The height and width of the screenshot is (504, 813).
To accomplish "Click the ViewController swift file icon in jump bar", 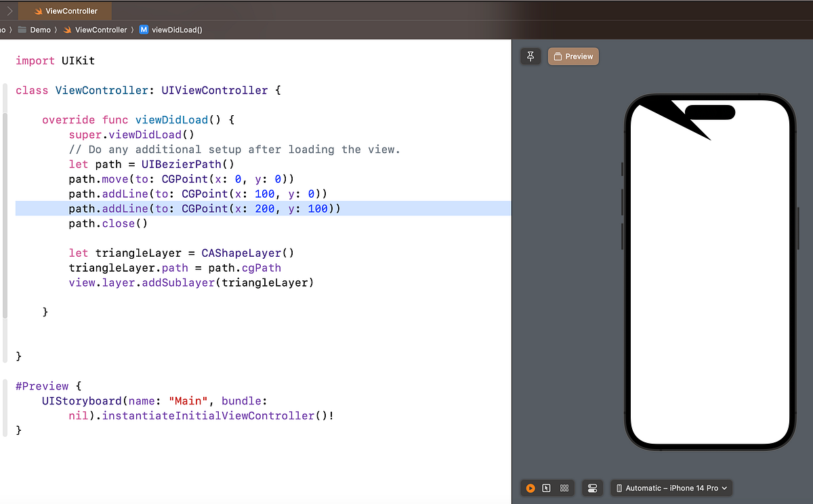I will tap(68, 29).
